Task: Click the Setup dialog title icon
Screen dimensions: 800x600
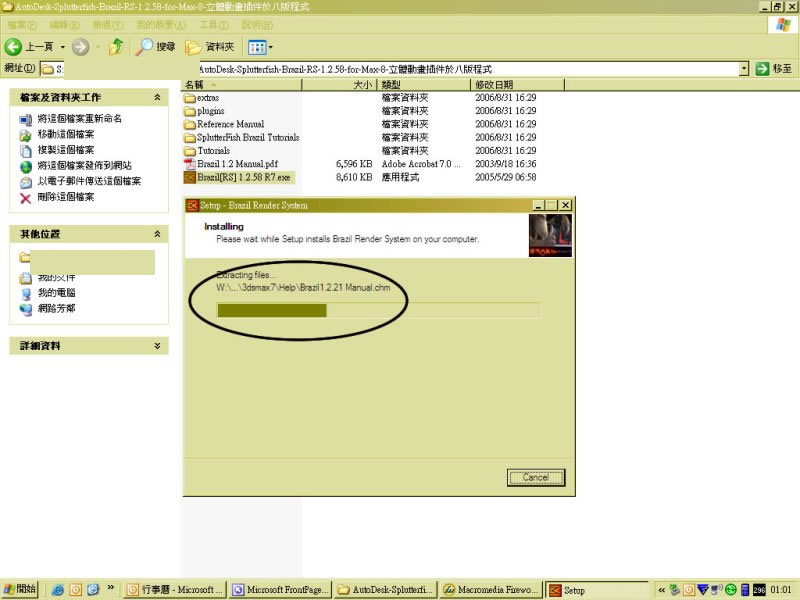Action: 192,205
